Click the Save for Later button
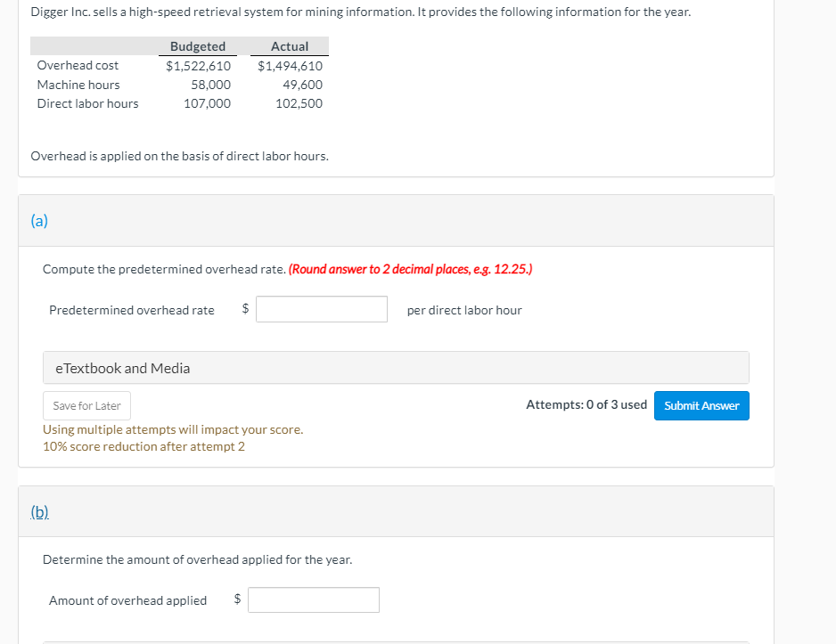836x644 pixels. 87,406
